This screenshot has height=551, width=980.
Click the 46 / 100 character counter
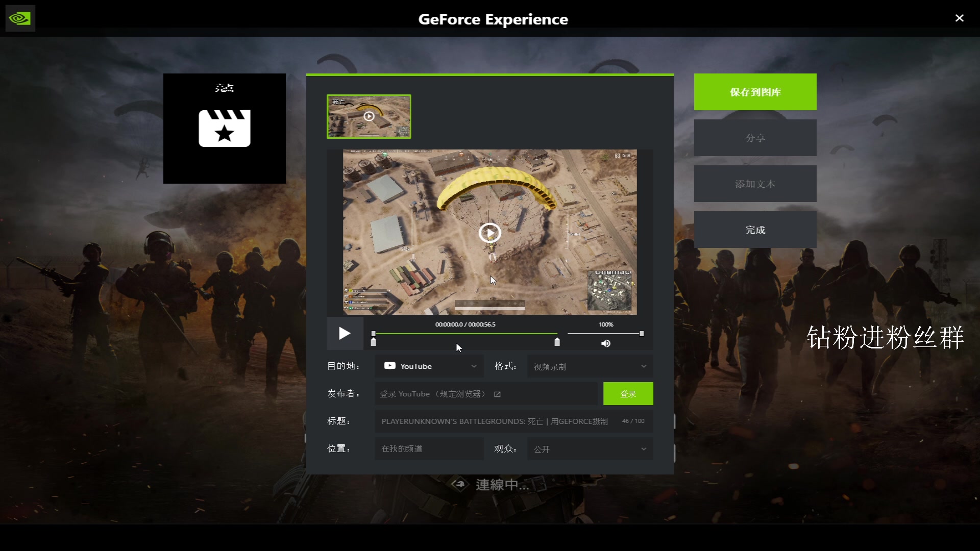click(633, 421)
